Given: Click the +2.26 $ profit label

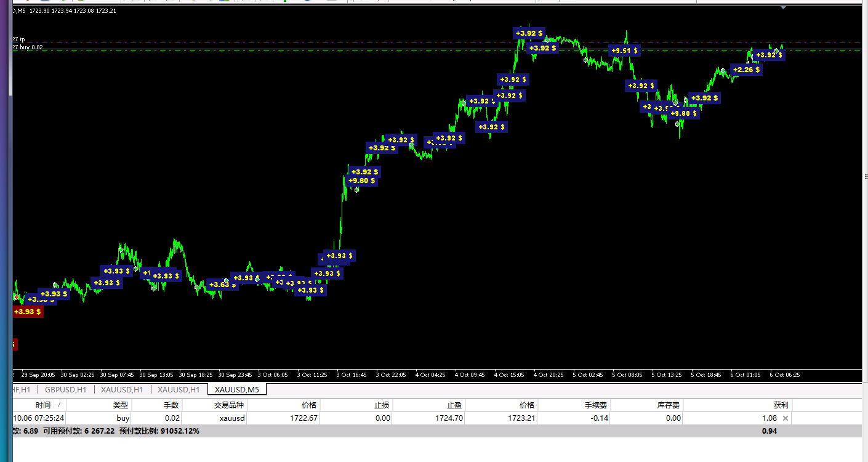Looking at the screenshot, I should 746,70.
